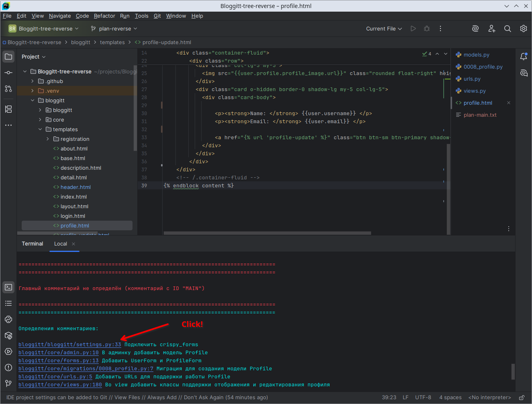This screenshot has width=532, height=404.
Task: Open the Python Console tool window icon
Action: tap(8, 319)
